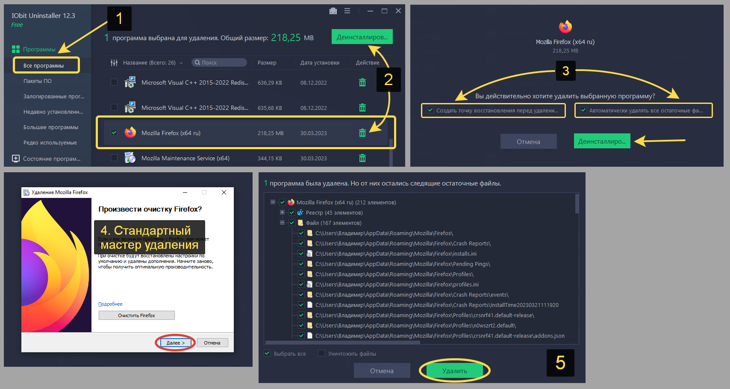730x389 pixels.
Task: Click installer icon of the 636,29 KB Visual C++ entry
Action: (130, 82)
